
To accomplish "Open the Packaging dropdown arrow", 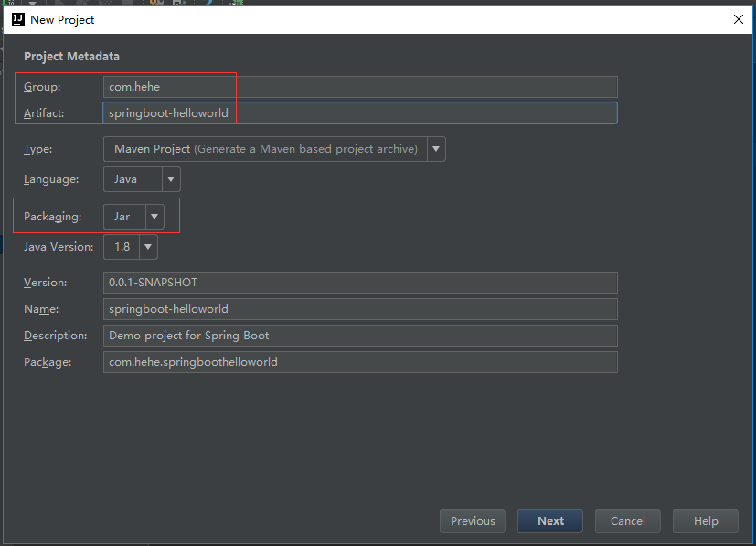I will pos(154,217).
